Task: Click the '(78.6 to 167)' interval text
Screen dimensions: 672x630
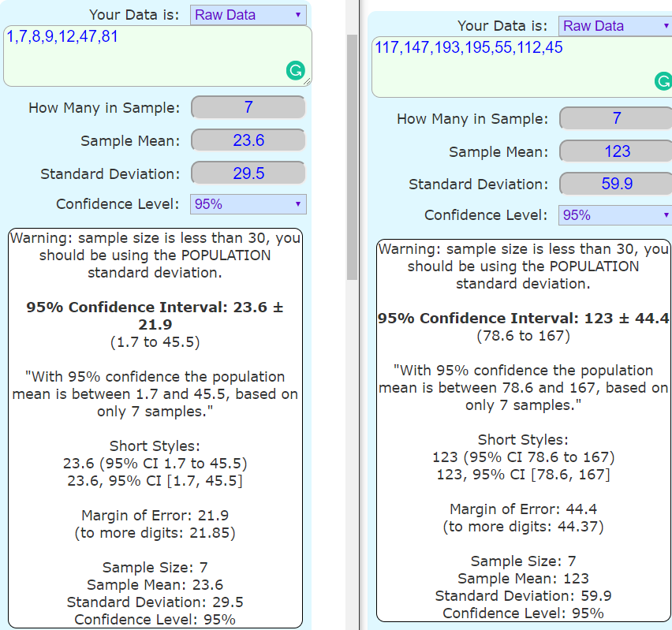Action: 523,336
